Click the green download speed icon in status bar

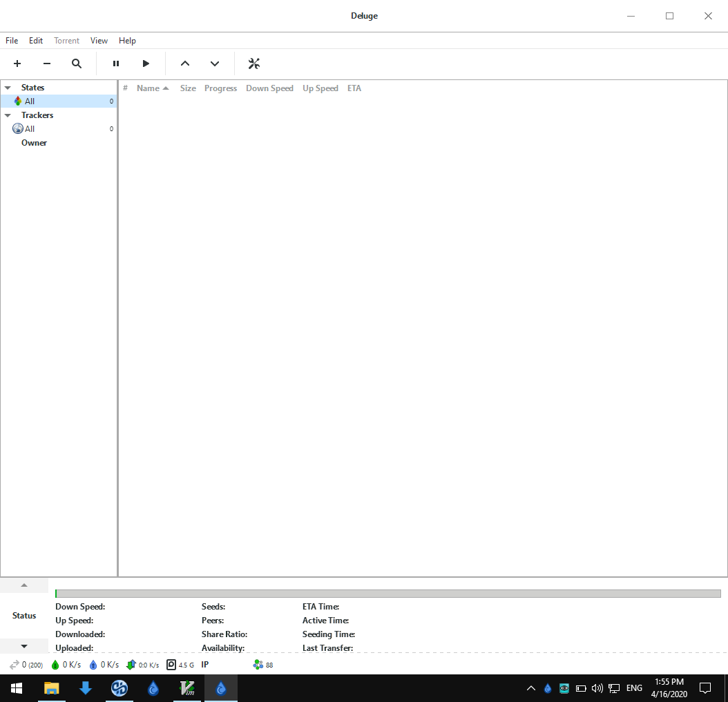[x=55, y=665]
